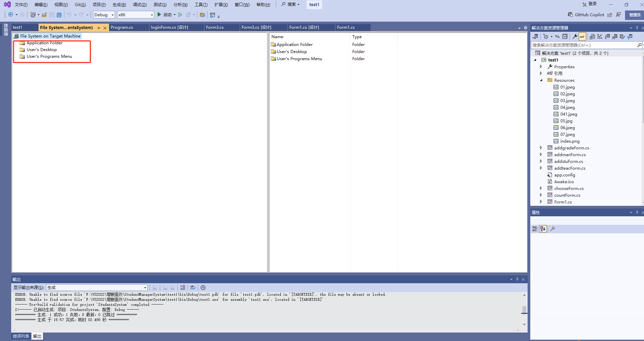This screenshot has width=644, height=341.
Task: Expand the Properties node
Action: 541,67
